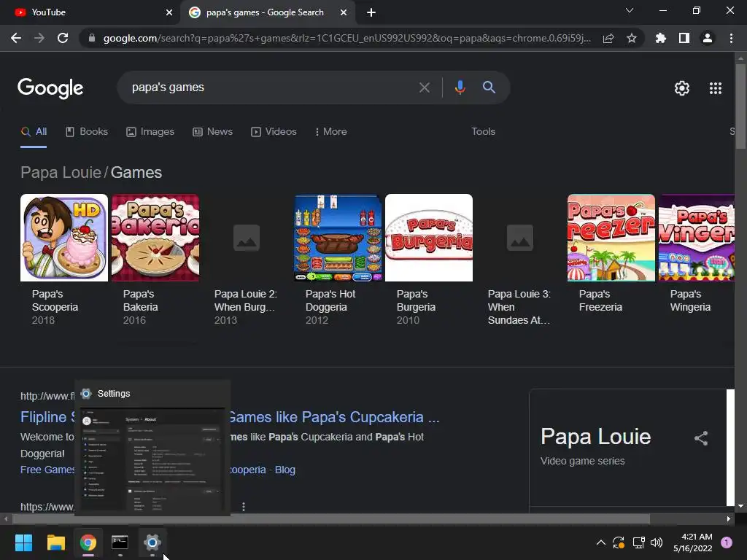The width and height of the screenshot is (747, 560).
Task: Click the address bar URL
Action: coord(347,38)
